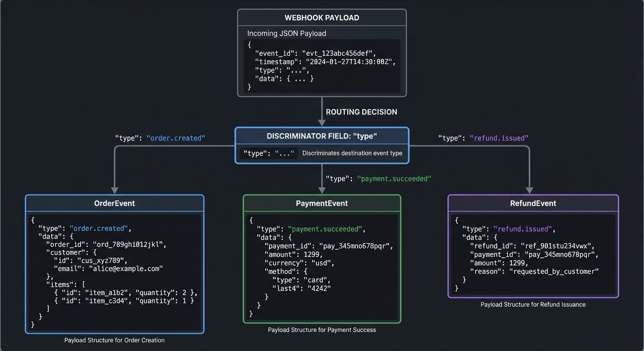Screen dimensions: 644x351
Task: Select the RefundEvent node header
Action: coord(533,203)
